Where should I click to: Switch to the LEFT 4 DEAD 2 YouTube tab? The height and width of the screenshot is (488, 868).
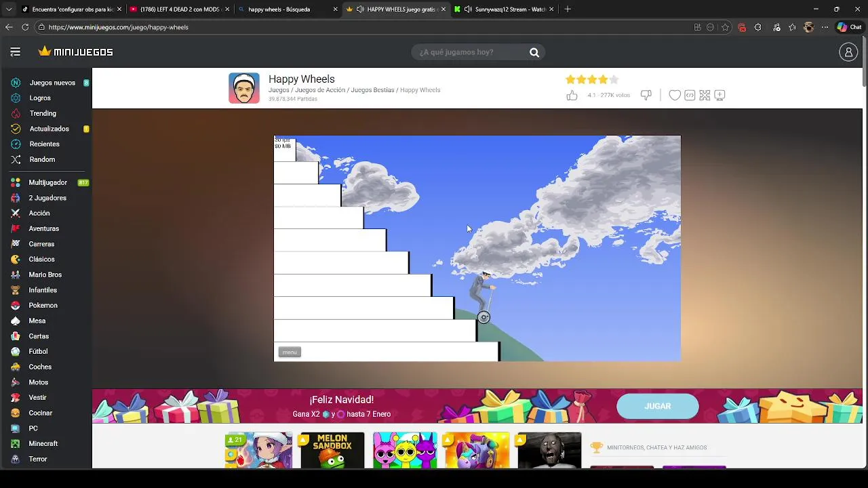point(179,9)
